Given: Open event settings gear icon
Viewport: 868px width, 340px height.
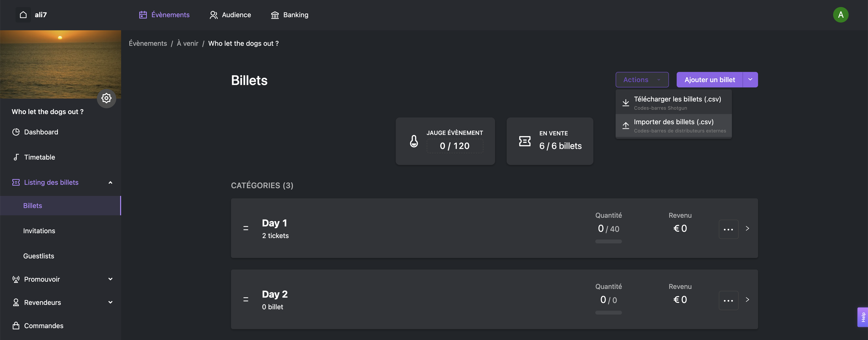Looking at the screenshot, I should click(107, 98).
